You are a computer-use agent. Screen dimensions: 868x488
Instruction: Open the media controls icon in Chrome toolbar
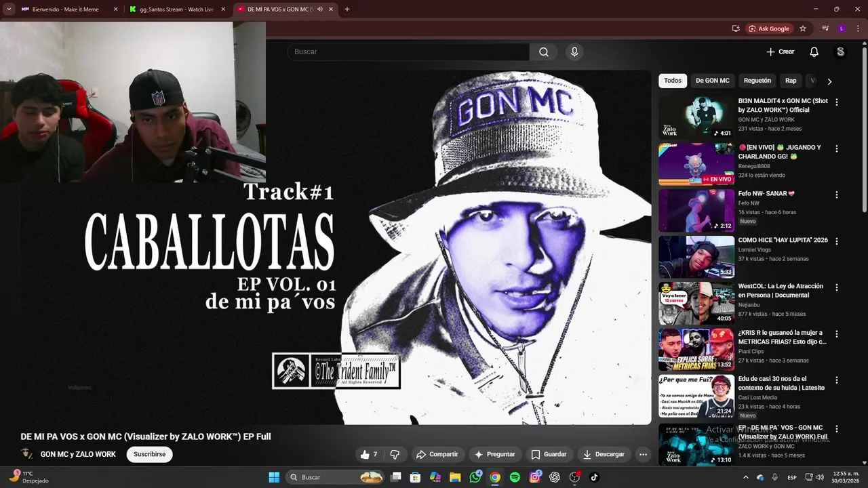[825, 28]
